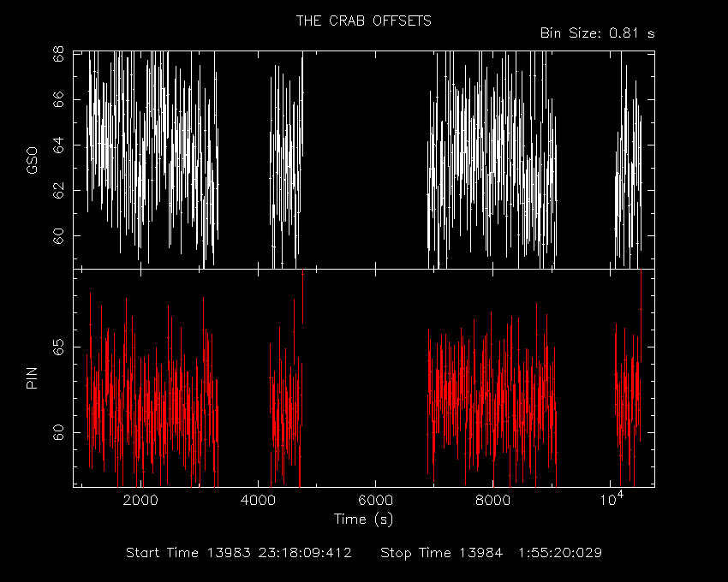
Task: Click the "Time (s)" x-axis label
Action: [363, 519]
